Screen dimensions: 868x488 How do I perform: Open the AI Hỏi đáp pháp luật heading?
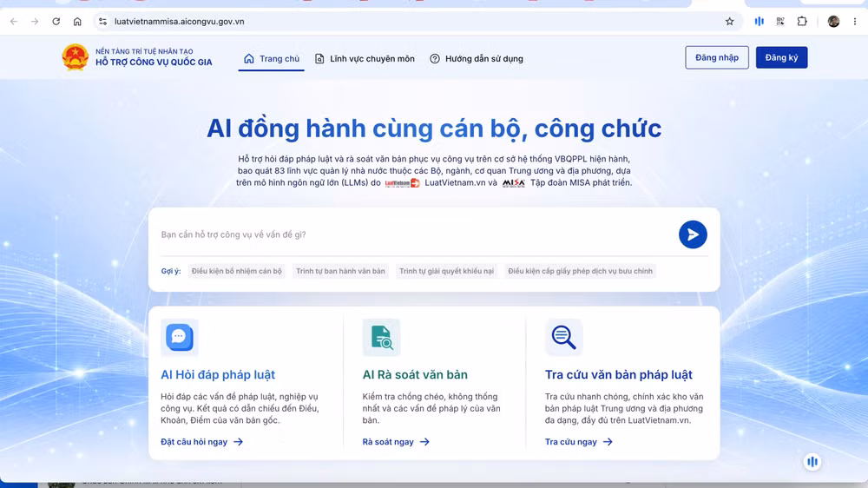pyautogui.click(x=218, y=375)
